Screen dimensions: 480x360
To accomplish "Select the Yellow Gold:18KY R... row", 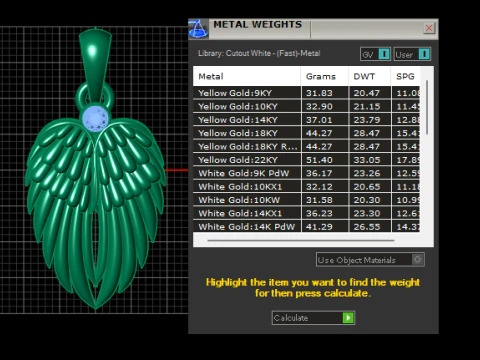I will tap(306, 146).
